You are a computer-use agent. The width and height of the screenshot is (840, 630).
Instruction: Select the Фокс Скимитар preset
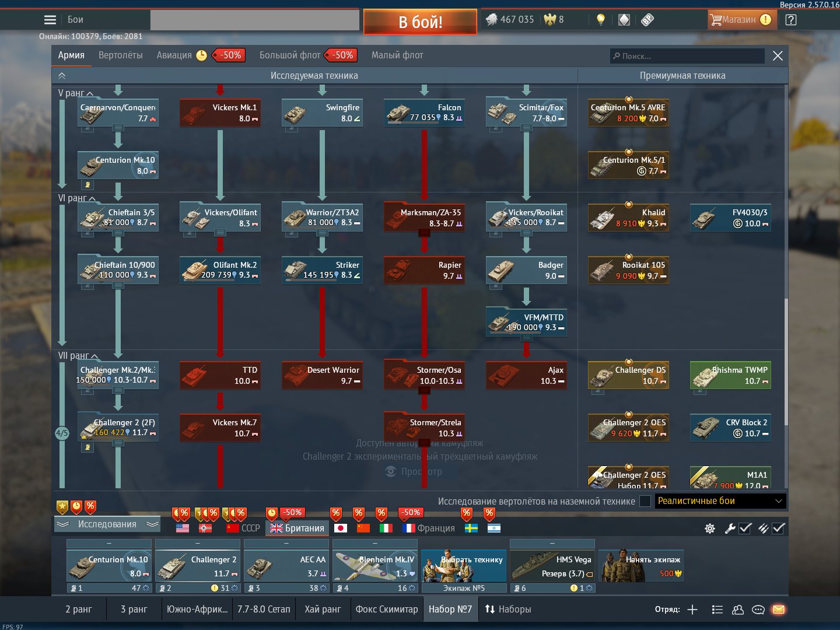[x=387, y=610]
